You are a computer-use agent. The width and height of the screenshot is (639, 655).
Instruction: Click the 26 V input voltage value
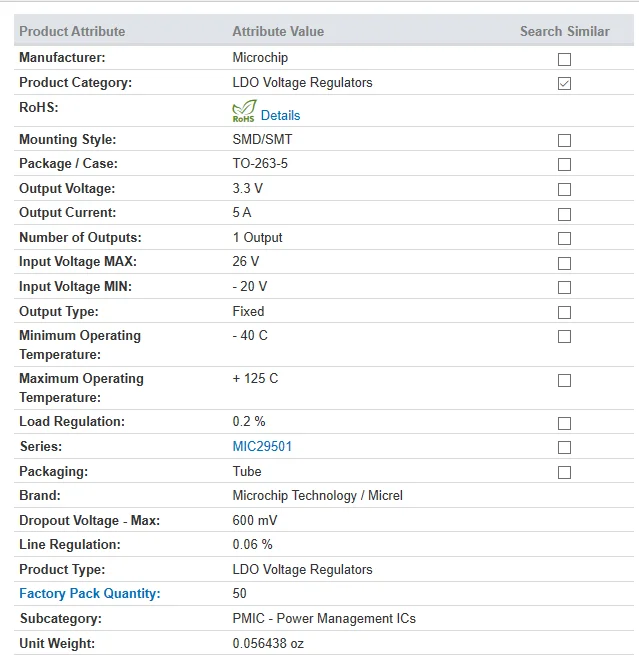pyautogui.click(x=246, y=261)
